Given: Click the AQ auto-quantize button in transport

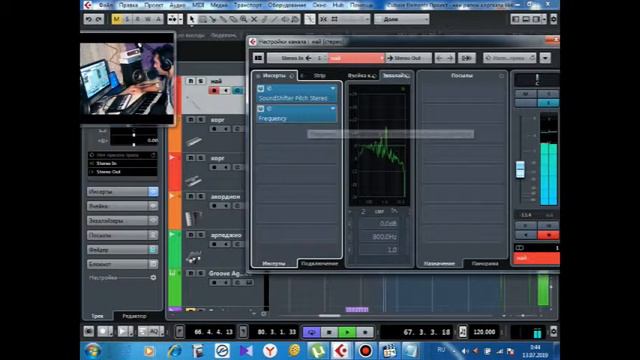Looking at the screenshot, I should [x=154, y=331].
